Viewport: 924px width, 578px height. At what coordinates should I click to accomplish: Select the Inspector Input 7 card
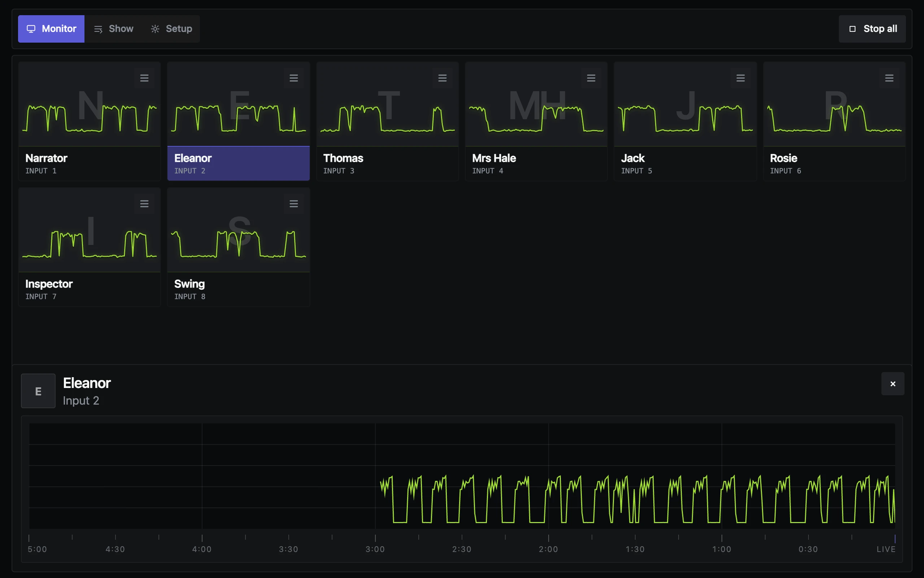pyautogui.click(x=90, y=247)
